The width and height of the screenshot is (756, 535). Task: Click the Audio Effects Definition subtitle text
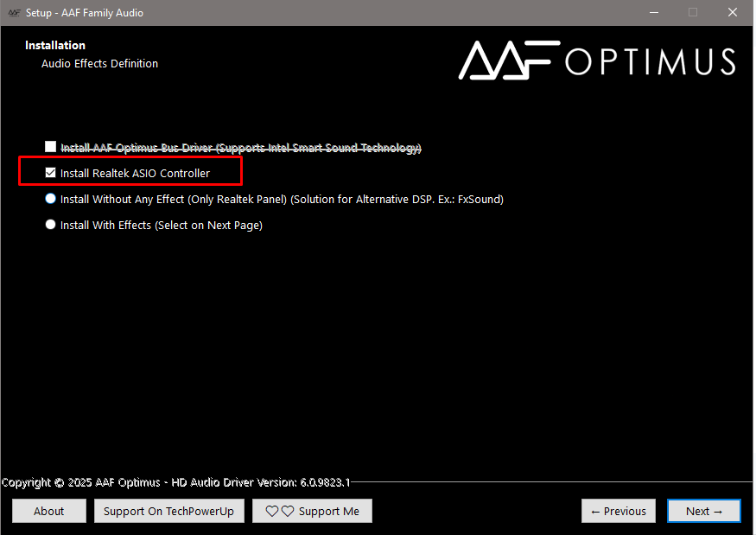(x=100, y=64)
